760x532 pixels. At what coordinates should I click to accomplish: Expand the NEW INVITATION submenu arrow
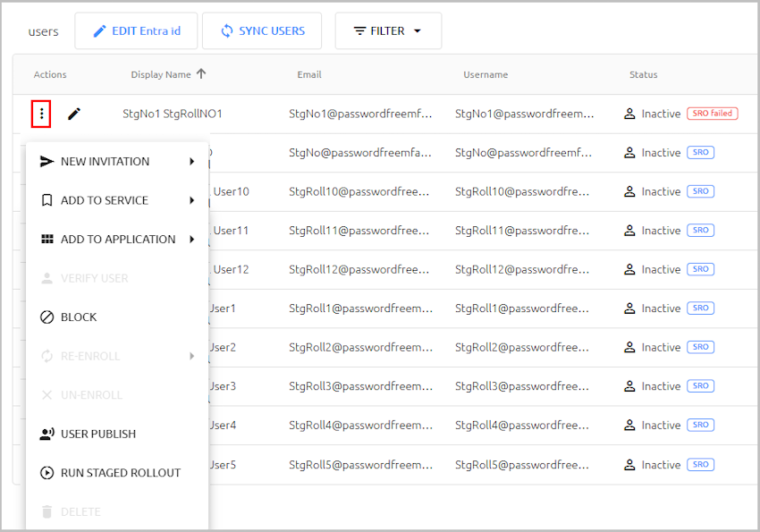click(192, 161)
